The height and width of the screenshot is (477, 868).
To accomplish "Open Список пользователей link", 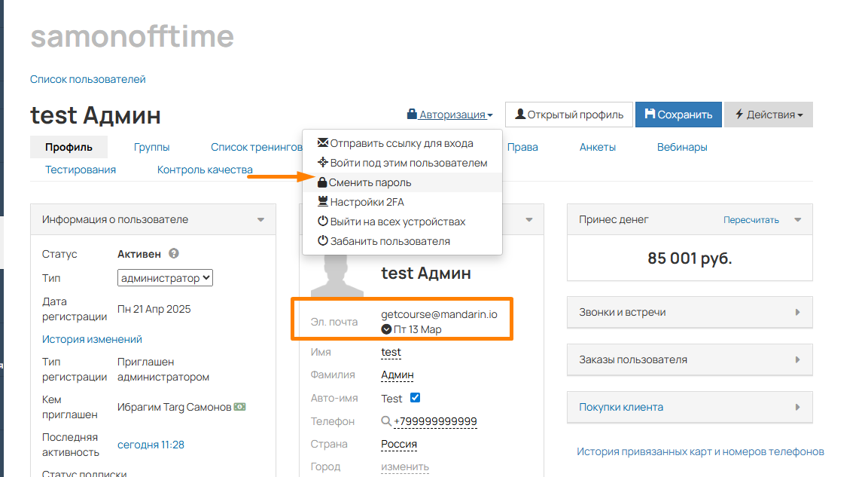I will [88, 79].
